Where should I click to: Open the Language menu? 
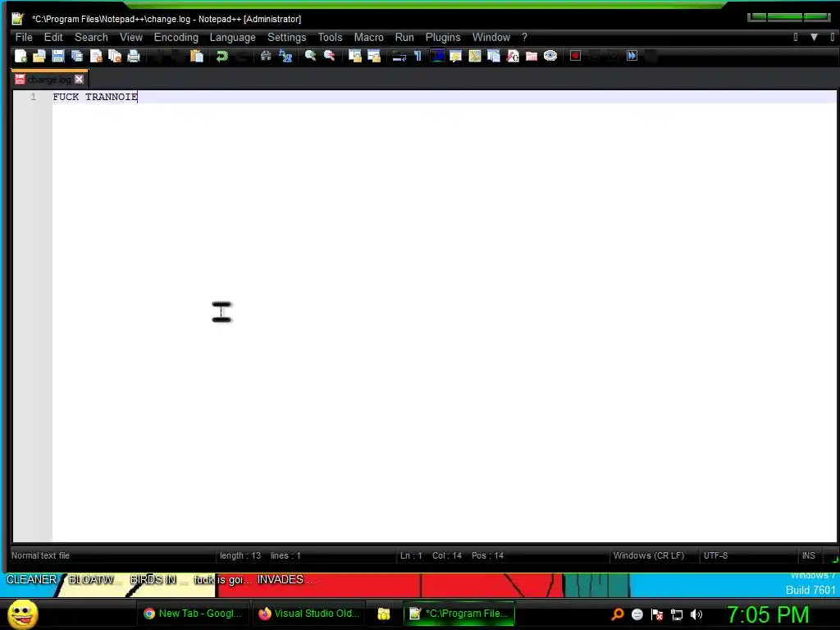232,37
